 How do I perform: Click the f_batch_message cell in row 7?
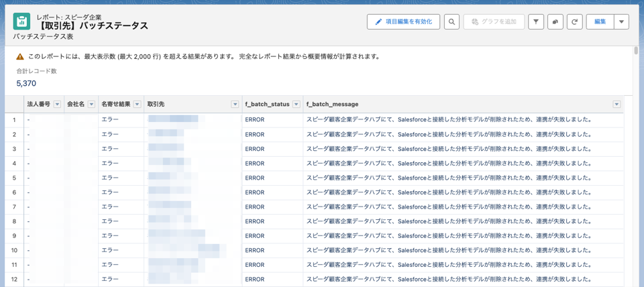[464, 207]
